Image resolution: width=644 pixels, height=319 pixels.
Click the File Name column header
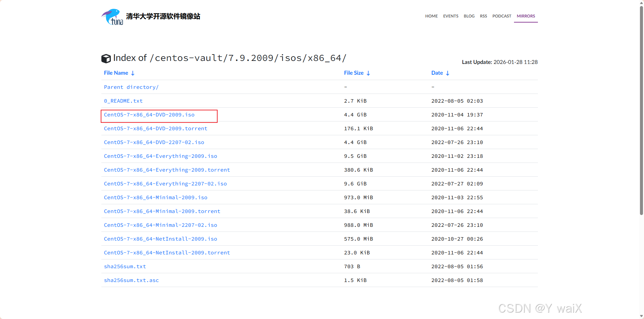click(x=116, y=73)
